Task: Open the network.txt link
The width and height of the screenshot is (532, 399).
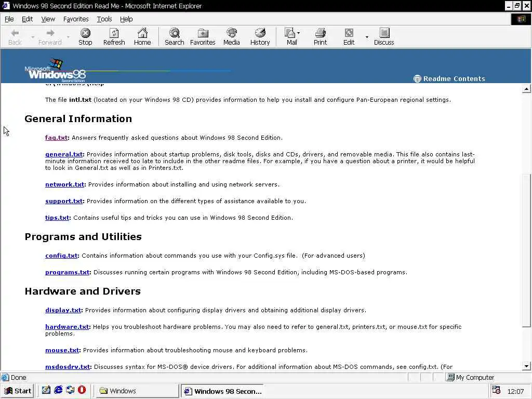Action: tap(65, 184)
